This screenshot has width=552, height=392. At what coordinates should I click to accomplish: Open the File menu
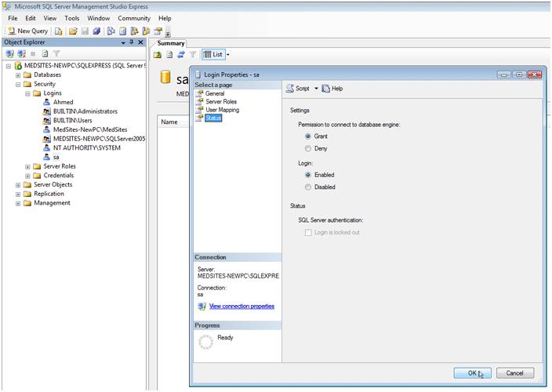[x=13, y=18]
